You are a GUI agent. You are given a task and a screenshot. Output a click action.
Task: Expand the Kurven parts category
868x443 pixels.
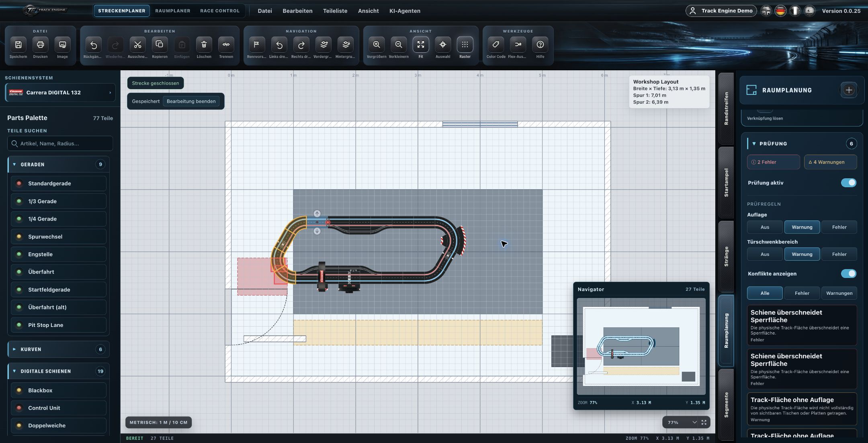59,349
